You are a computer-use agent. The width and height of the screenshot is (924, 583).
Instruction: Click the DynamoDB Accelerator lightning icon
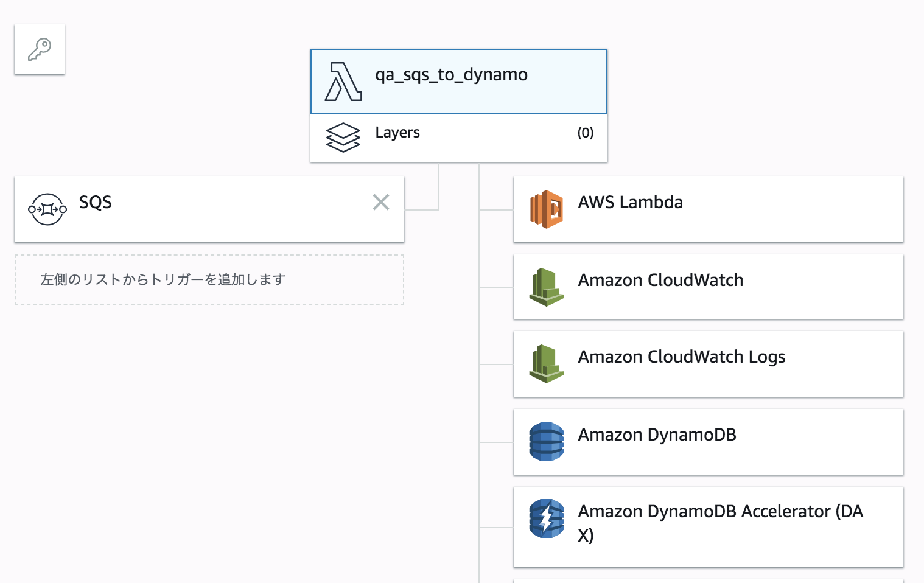pyautogui.click(x=547, y=518)
